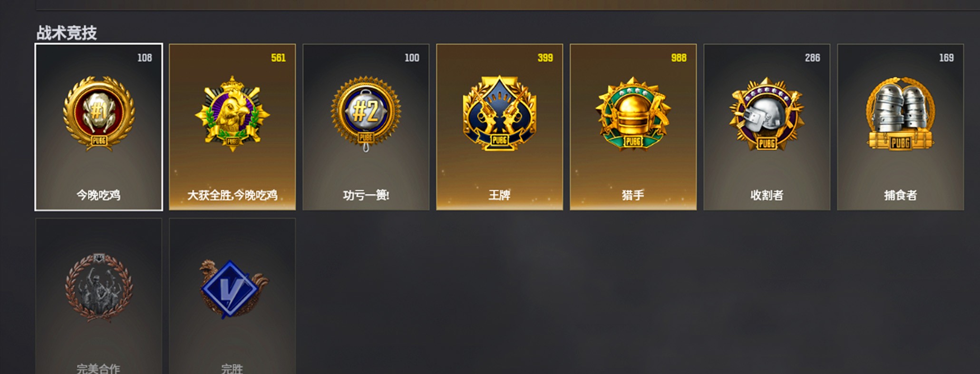Click the 988 count on 猎手 card
The image size is (980, 374).
(x=679, y=58)
